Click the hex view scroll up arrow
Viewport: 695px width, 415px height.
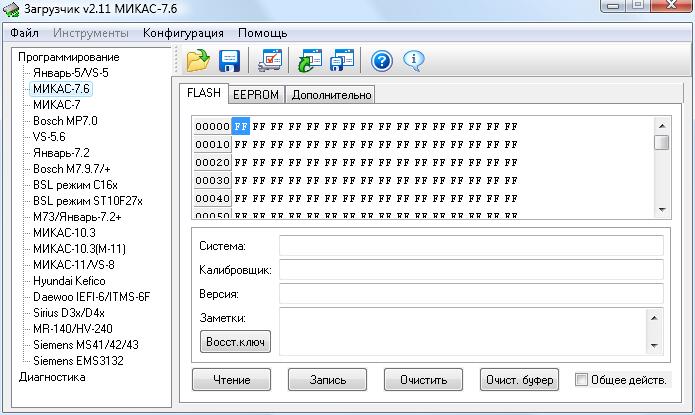pyautogui.click(x=662, y=126)
